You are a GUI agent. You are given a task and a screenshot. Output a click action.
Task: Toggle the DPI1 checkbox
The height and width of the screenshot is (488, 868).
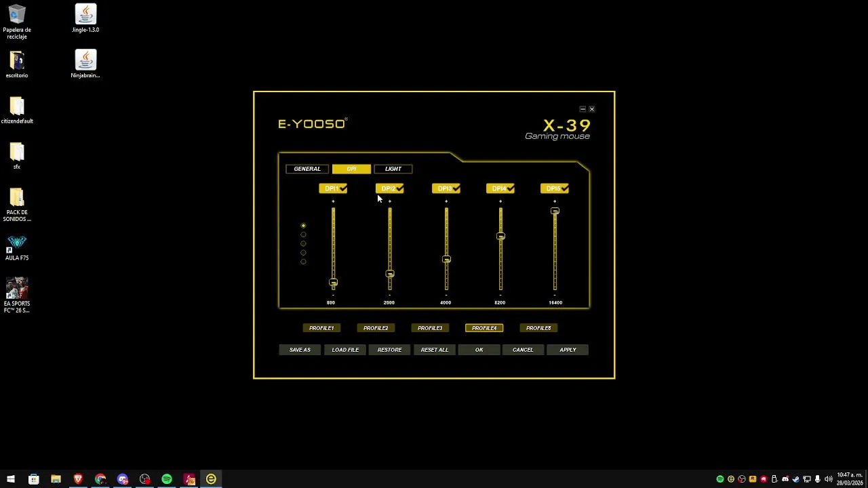tap(333, 188)
